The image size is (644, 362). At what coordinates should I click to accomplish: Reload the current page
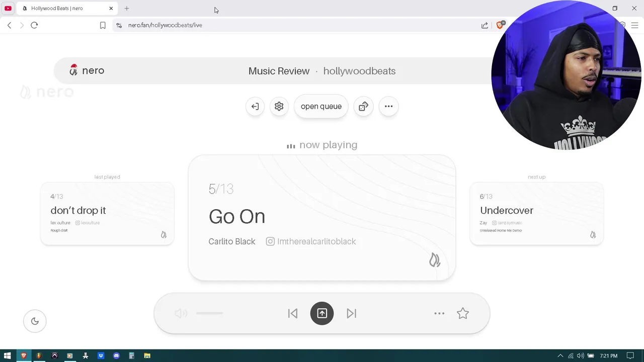pyautogui.click(x=34, y=25)
